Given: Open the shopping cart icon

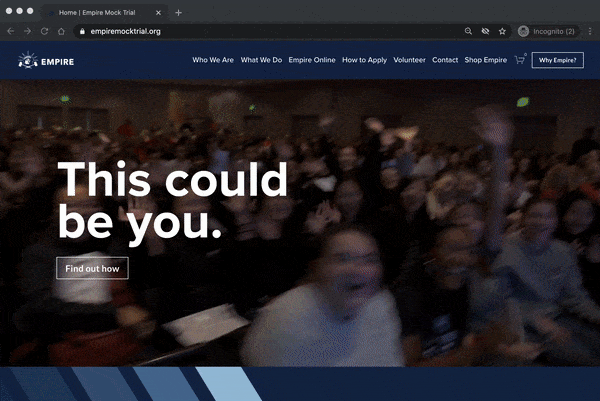Looking at the screenshot, I should click(520, 60).
